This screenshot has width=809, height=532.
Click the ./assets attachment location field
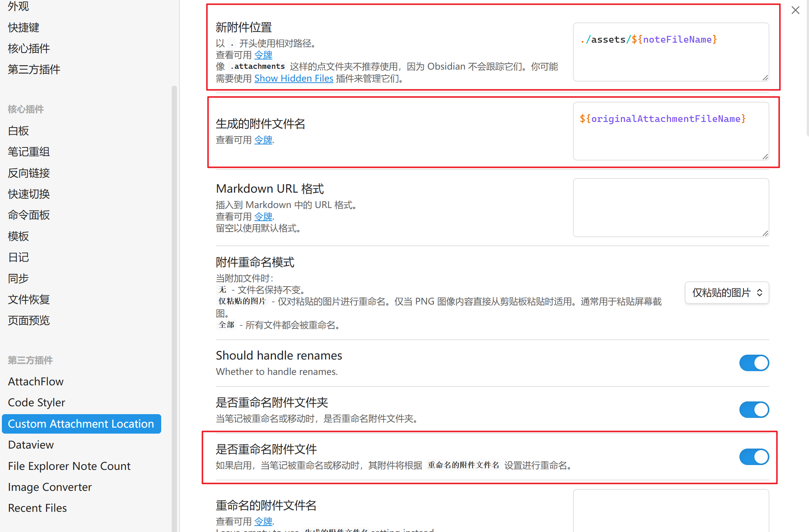coord(671,52)
